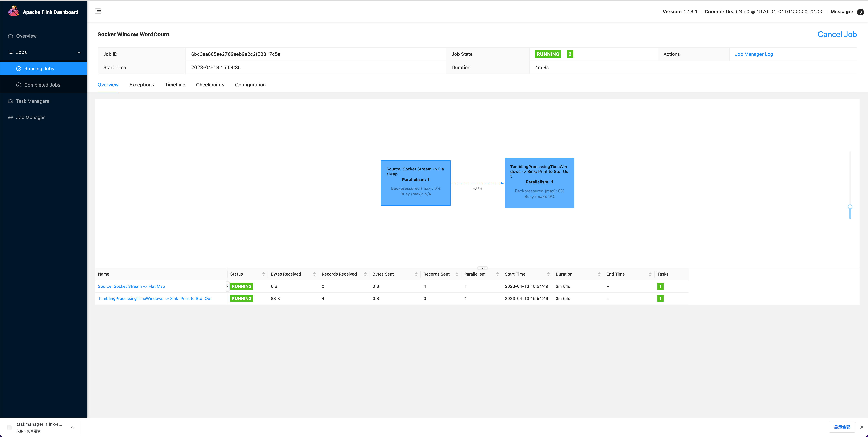Viewport: 868px width, 437px height.
Task: Select Running Jobs in sidebar
Action: 43,68
